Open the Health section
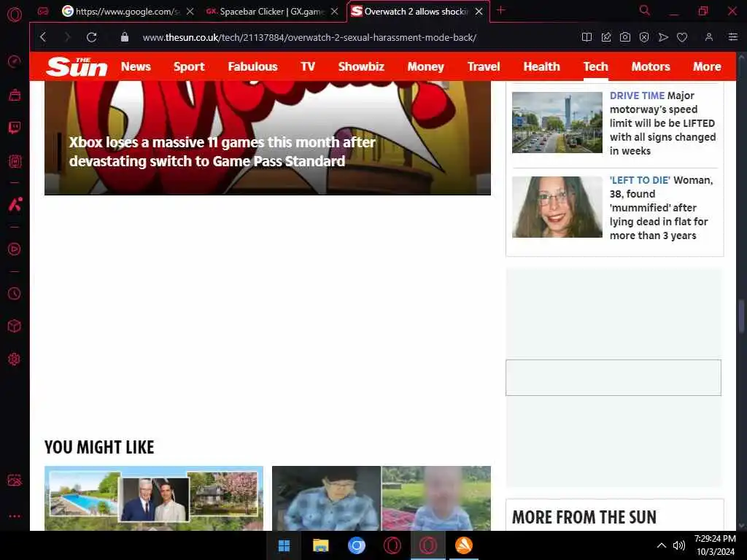 (x=542, y=66)
